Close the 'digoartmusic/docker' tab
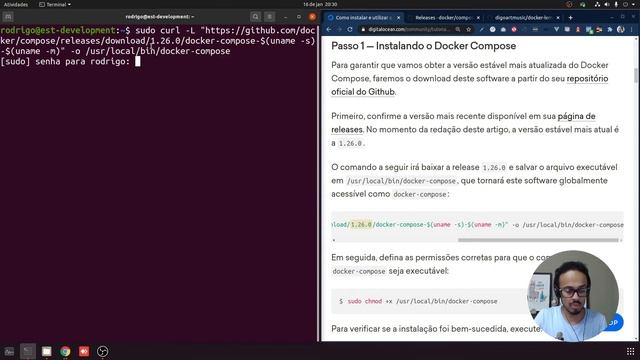This screenshot has width=640, height=360. [558, 18]
